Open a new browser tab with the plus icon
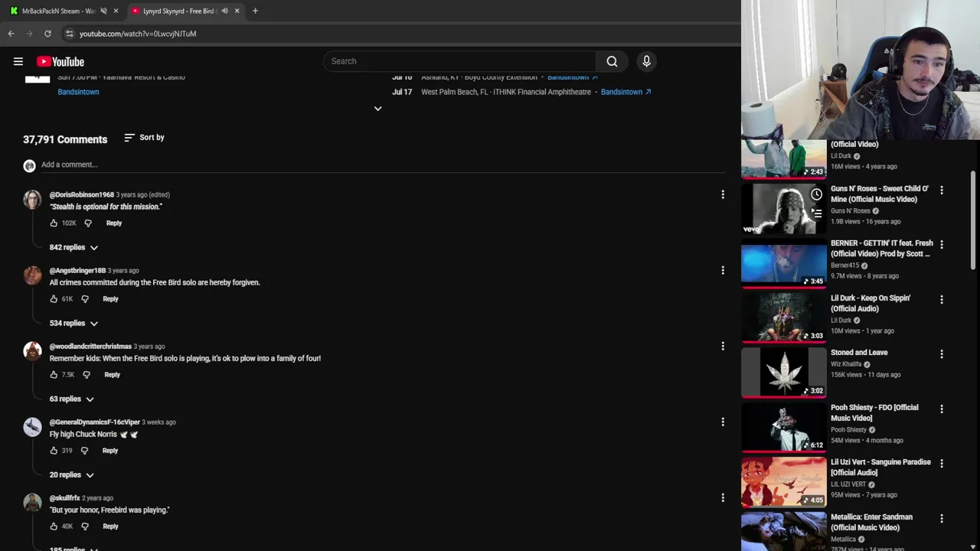Image resolution: width=980 pixels, height=551 pixels. point(255,11)
